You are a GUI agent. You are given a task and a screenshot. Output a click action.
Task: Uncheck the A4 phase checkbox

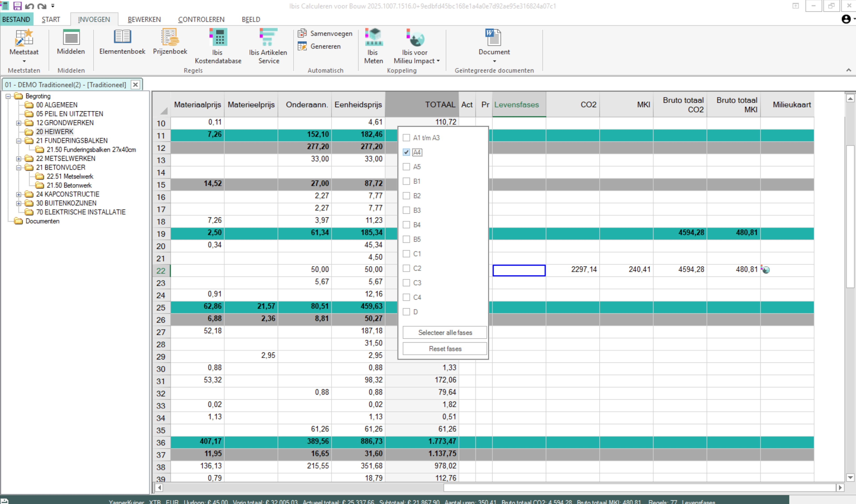[406, 152]
